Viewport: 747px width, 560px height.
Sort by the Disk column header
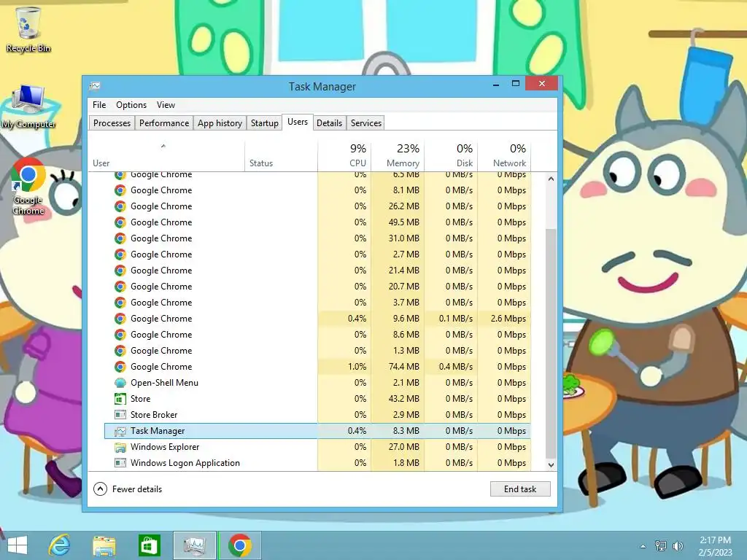[x=451, y=156]
